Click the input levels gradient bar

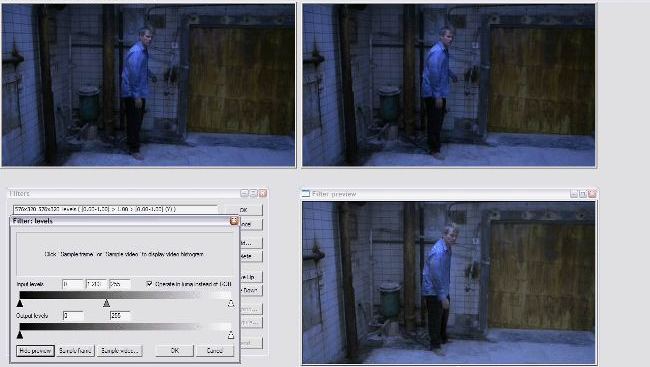[125, 295]
